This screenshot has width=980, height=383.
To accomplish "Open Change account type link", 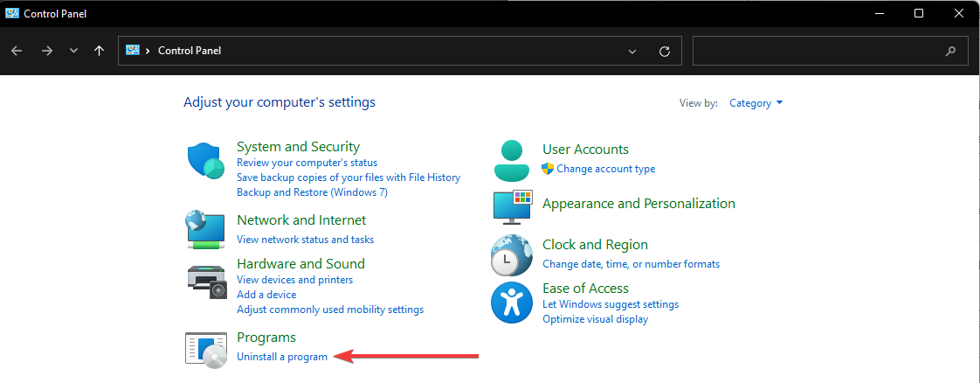I will (605, 169).
